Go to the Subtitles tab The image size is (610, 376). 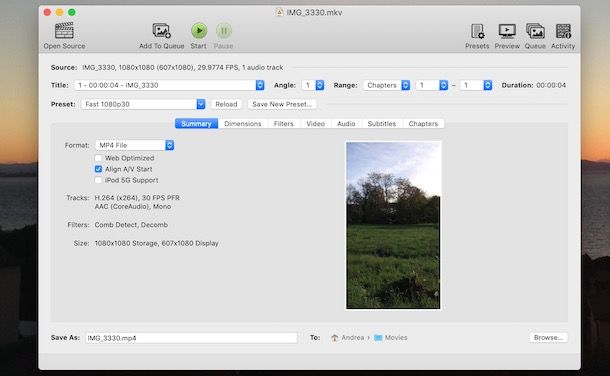click(382, 124)
